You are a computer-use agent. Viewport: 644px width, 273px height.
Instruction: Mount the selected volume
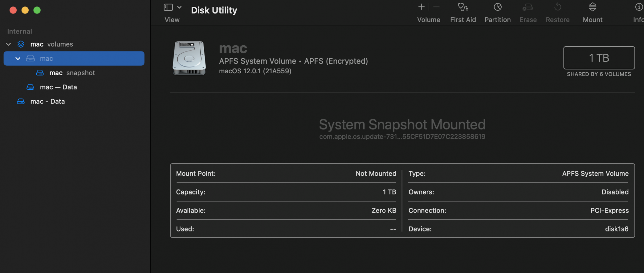(x=592, y=7)
